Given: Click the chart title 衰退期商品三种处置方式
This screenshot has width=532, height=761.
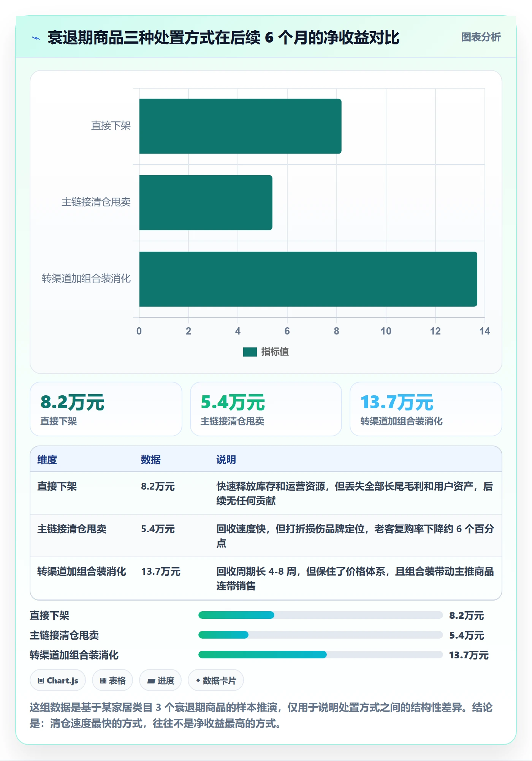Looking at the screenshot, I should (x=223, y=38).
